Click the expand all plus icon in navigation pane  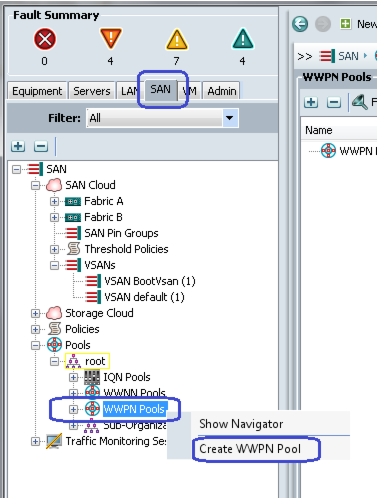point(18,146)
